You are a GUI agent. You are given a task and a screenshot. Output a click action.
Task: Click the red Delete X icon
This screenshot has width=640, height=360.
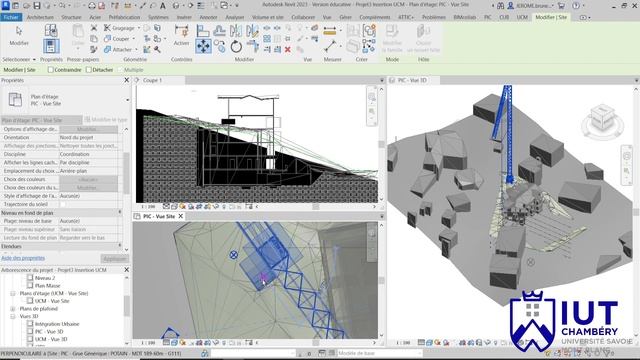tap(287, 49)
